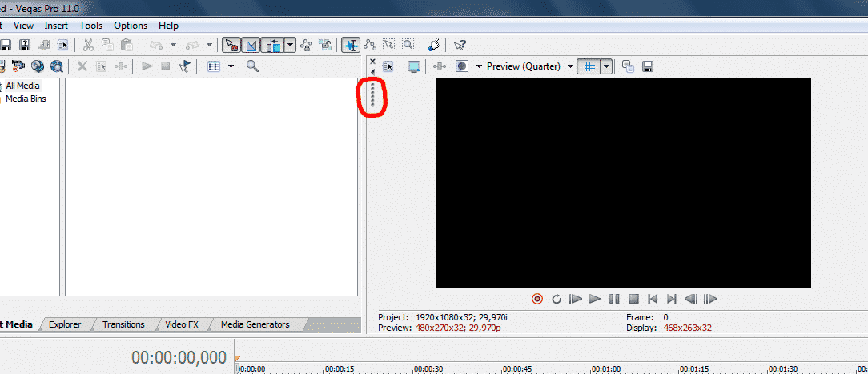
Task: Select the Envelope edit tool icon
Action: click(369, 46)
